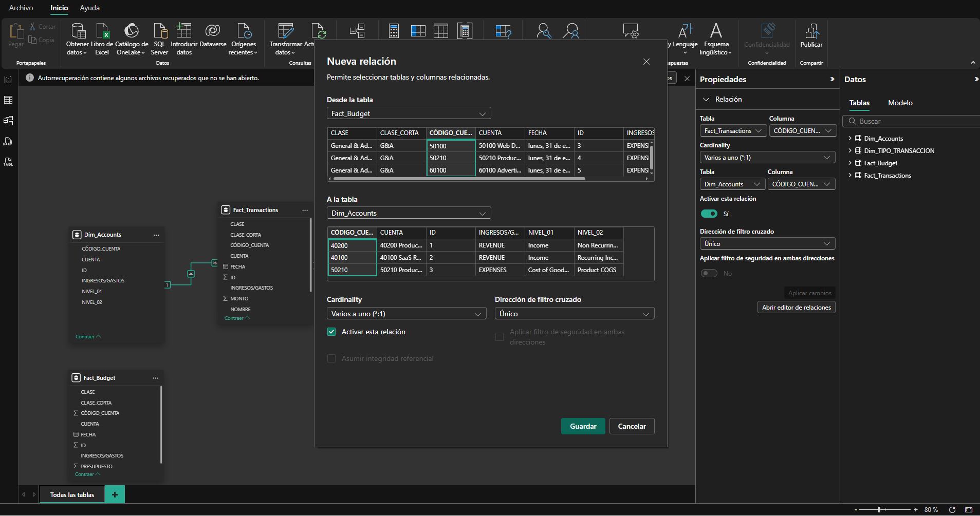This screenshot has height=516, width=980.
Task: Open Esquema lingüístico
Action: pyautogui.click(x=716, y=39)
